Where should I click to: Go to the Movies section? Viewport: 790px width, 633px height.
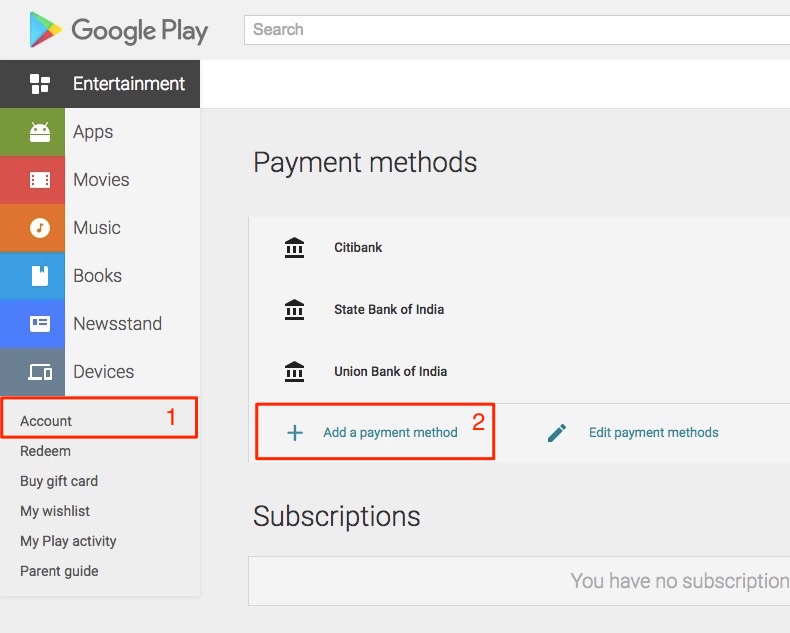click(x=100, y=180)
